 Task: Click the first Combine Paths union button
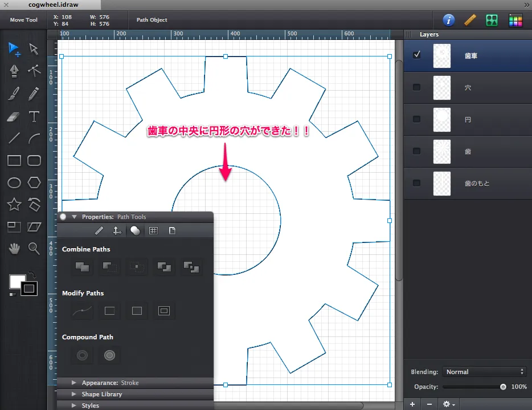point(82,266)
